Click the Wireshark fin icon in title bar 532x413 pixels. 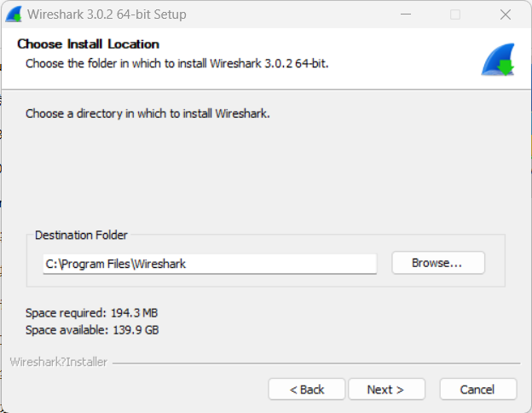[13, 15]
